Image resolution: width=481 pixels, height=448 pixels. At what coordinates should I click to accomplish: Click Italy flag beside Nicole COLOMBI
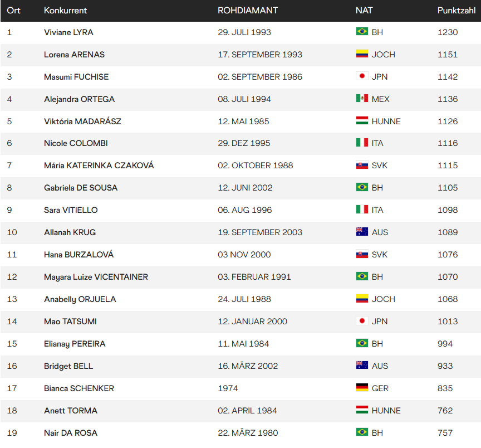coord(362,143)
